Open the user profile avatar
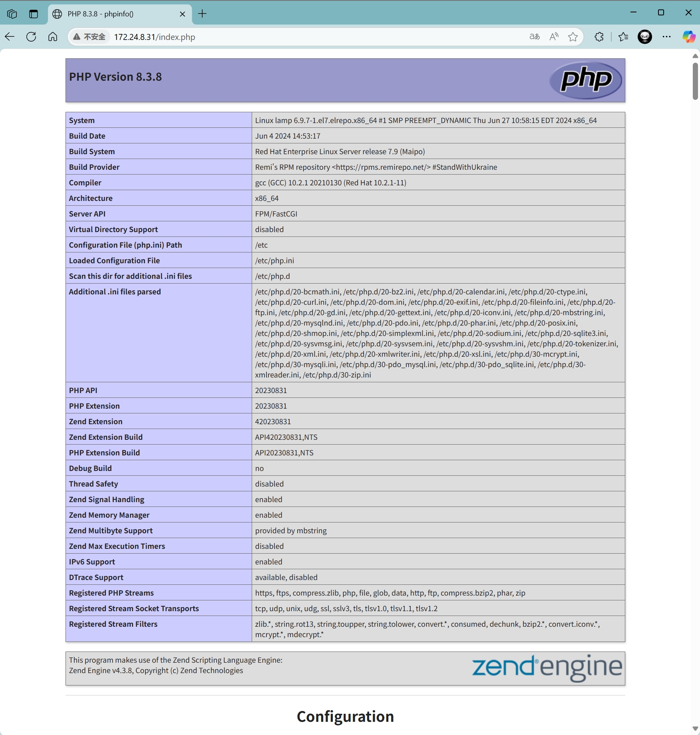This screenshot has width=700, height=735. [645, 37]
